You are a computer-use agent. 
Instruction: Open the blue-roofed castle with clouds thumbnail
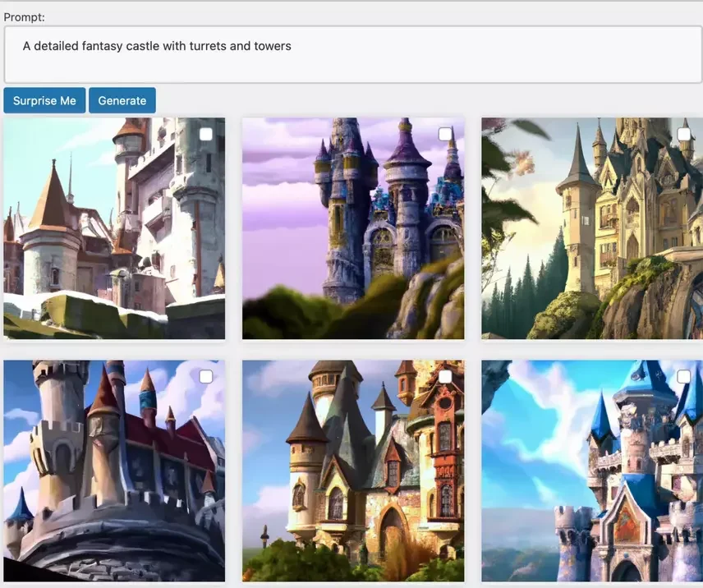[x=592, y=471]
